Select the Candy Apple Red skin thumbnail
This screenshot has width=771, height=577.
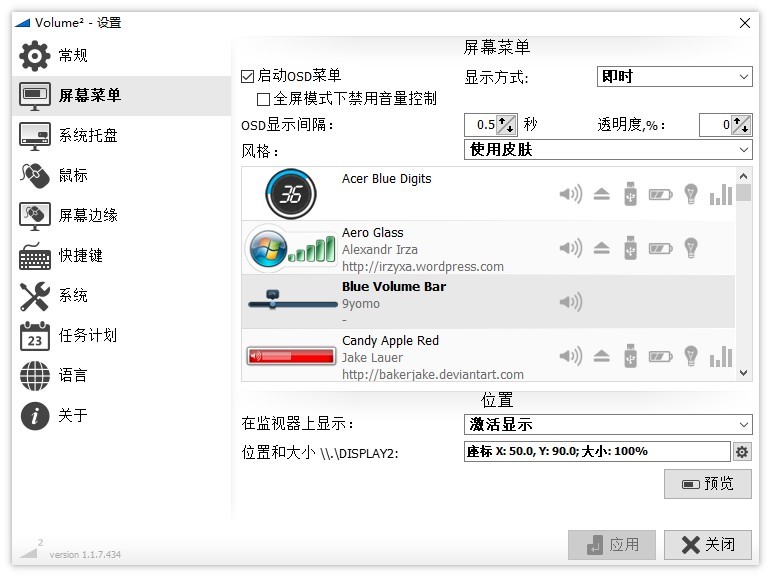292,355
